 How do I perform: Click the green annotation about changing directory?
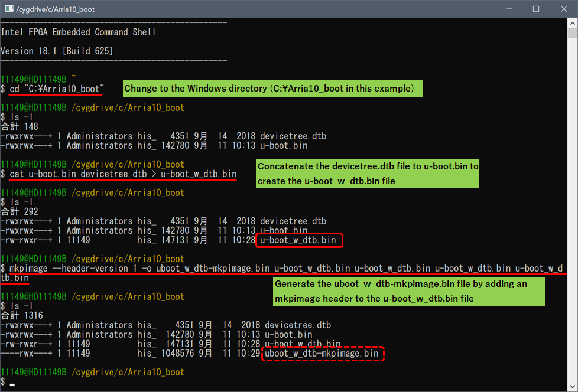[272, 88]
